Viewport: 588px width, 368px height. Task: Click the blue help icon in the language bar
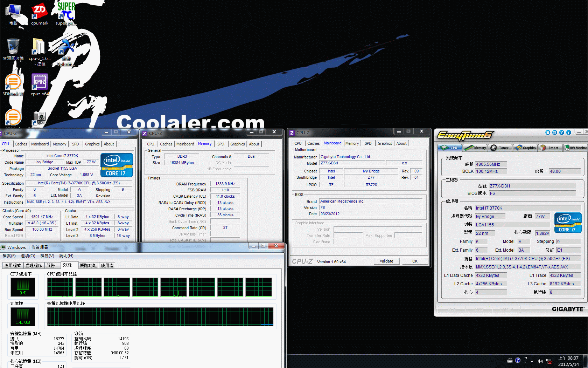click(x=518, y=360)
